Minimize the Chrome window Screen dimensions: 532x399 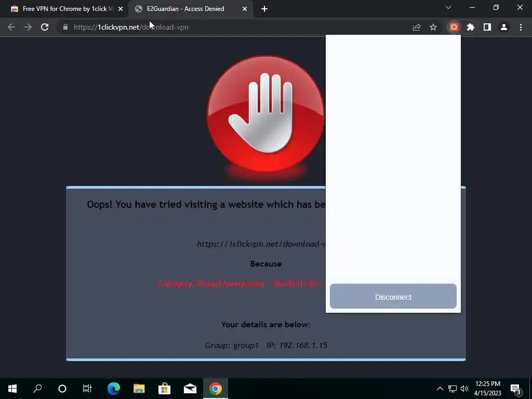click(472, 7)
